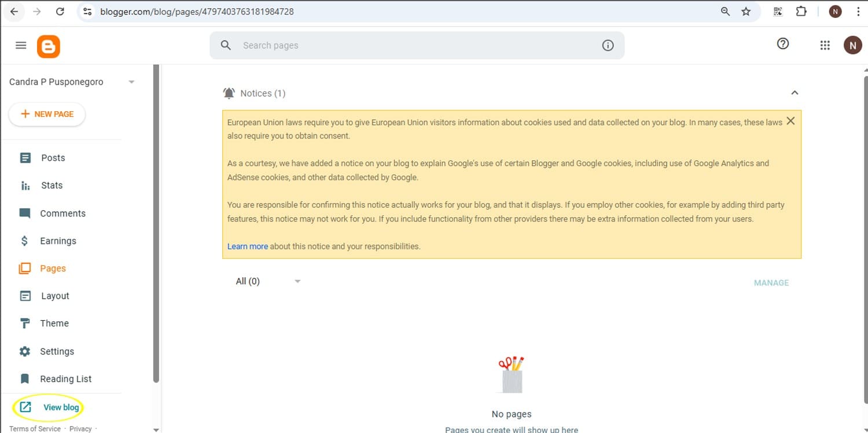Click the orange Blogger logo

tap(49, 46)
